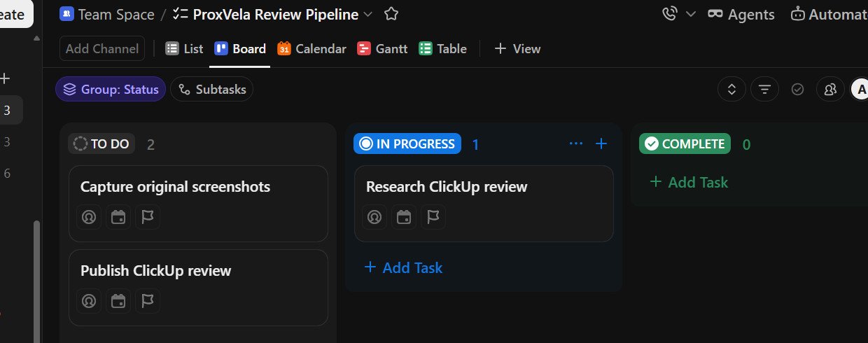Screen dimensions: 868x343
Task: Click the call phone icon
Action: 669,14
